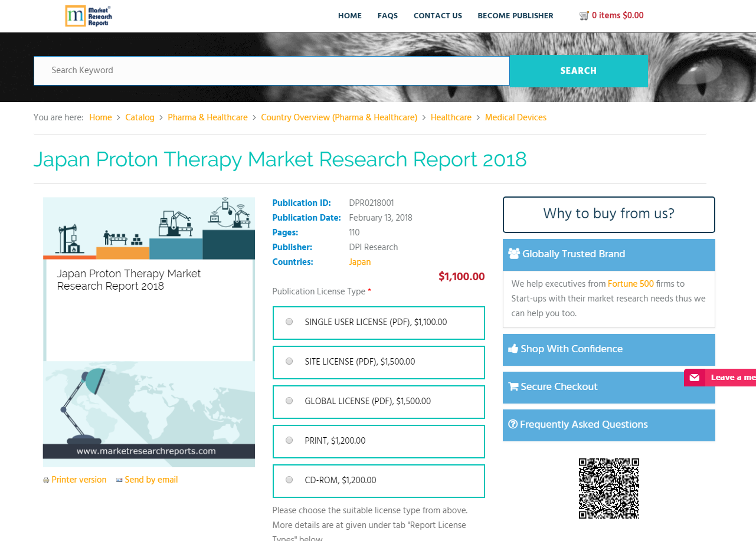Open the 0 items $0.00 cart link
The width and height of the screenshot is (756, 541).
(618, 16)
